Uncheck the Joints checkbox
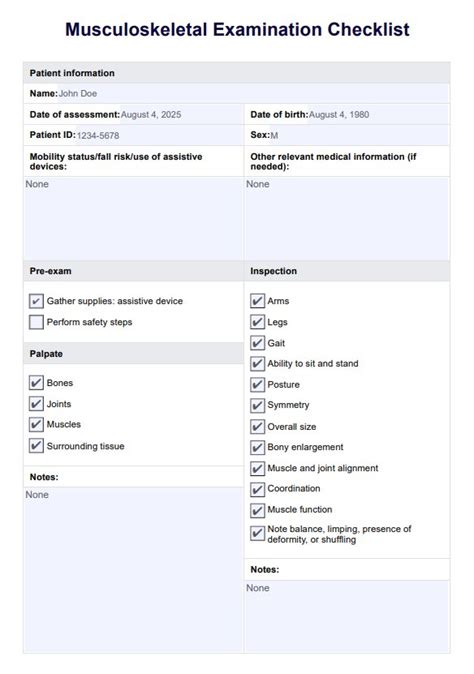474x674 pixels. (x=36, y=404)
